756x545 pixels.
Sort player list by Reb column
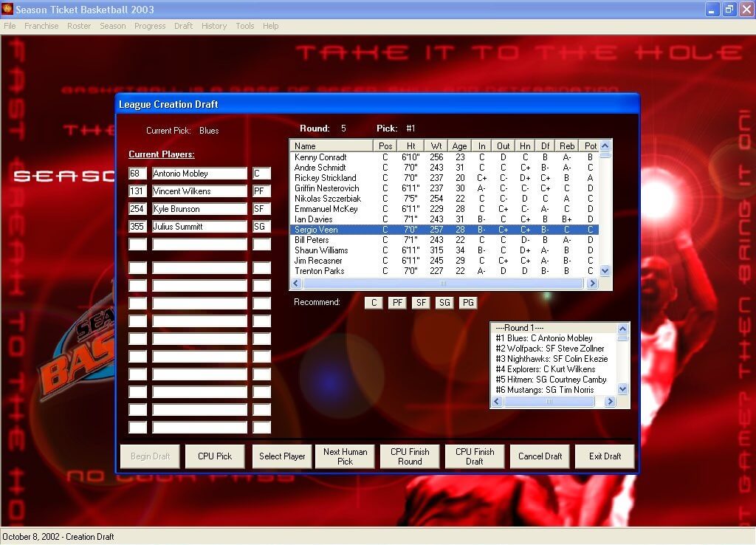(x=567, y=145)
